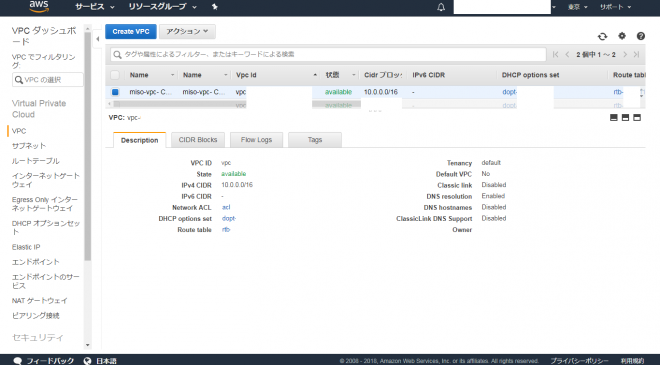This screenshot has width=660, height=365.
Task: Switch to the Description tab
Action: click(x=139, y=140)
